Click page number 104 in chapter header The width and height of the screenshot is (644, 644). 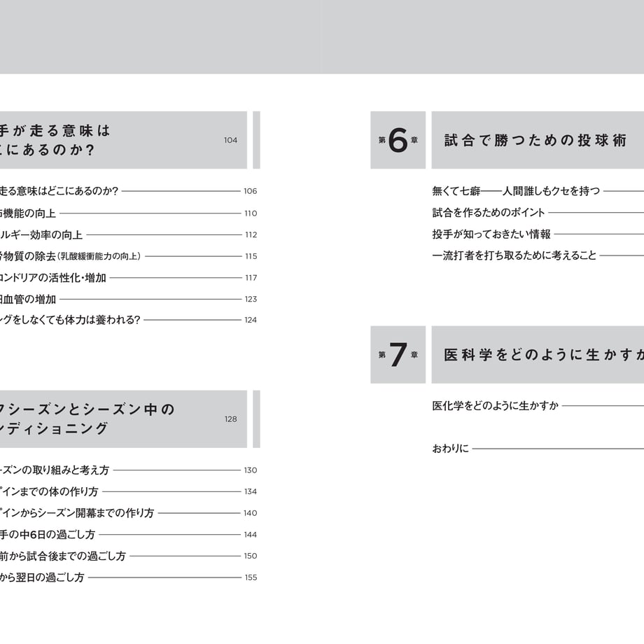(230, 140)
